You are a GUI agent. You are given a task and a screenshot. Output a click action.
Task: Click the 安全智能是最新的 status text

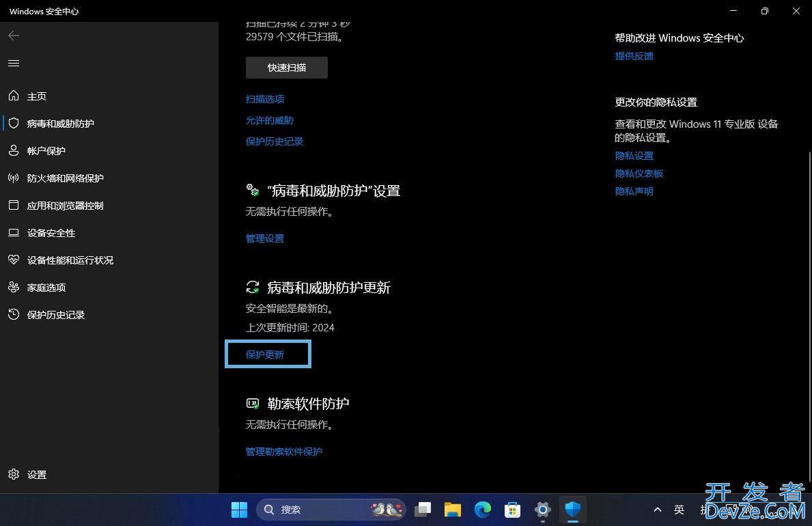pos(290,308)
